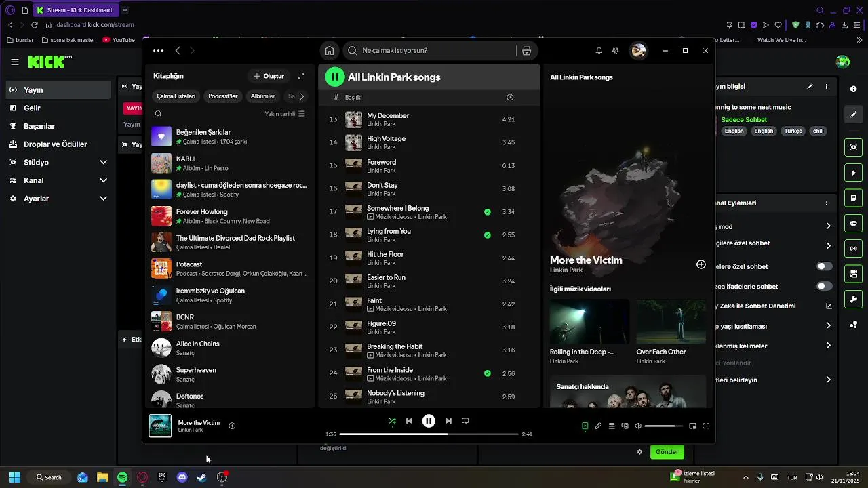Viewport: 868px width, 488px height.
Task: Expand Stüdyo section in Kick sidebar
Action: point(103,163)
